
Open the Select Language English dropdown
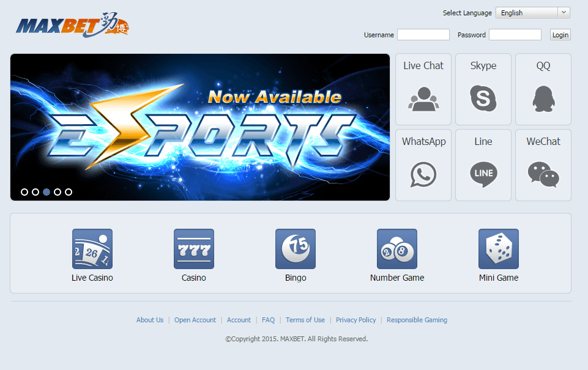point(532,13)
